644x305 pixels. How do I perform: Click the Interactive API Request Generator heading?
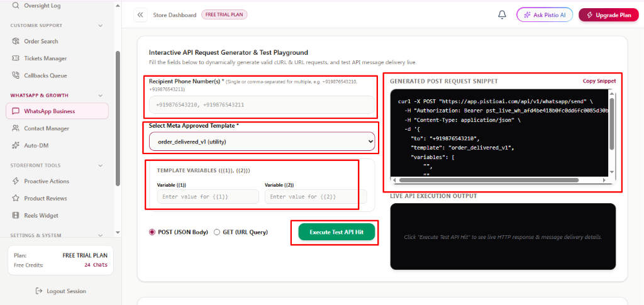point(228,53)
